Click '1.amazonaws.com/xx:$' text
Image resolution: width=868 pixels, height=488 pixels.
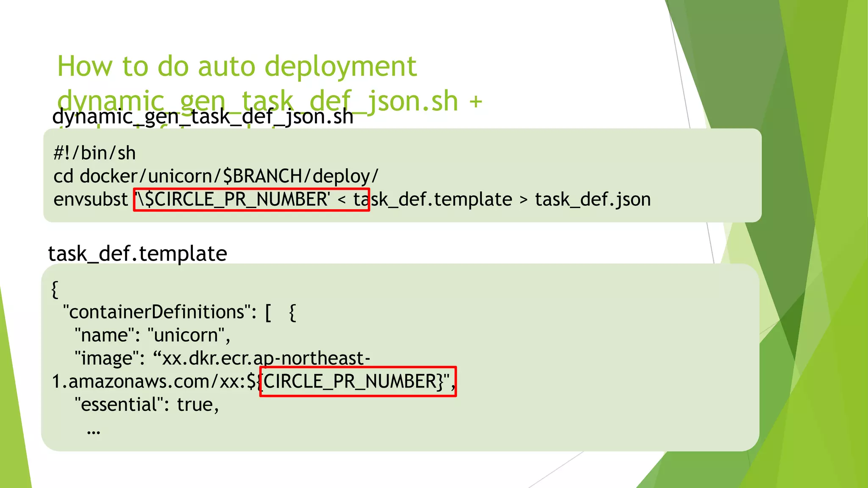(x=154, y=381)
